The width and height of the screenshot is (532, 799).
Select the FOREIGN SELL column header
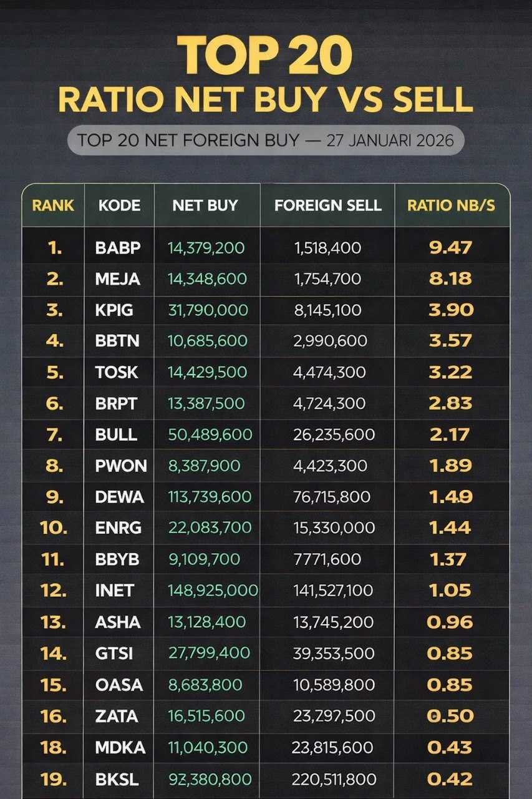click(x=328, y=205)
